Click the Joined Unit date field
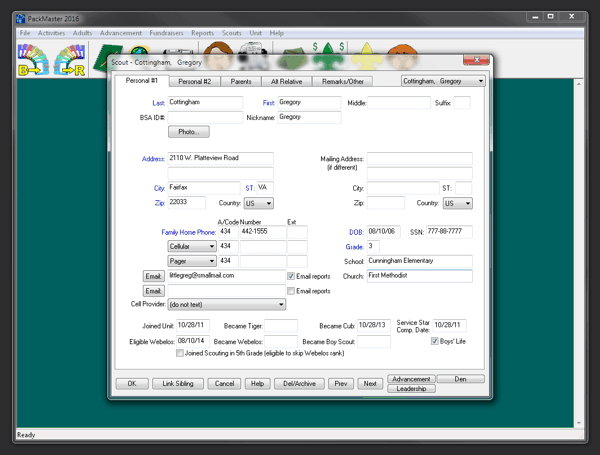The width and height of the screenshot is (600, 455). 193,326
